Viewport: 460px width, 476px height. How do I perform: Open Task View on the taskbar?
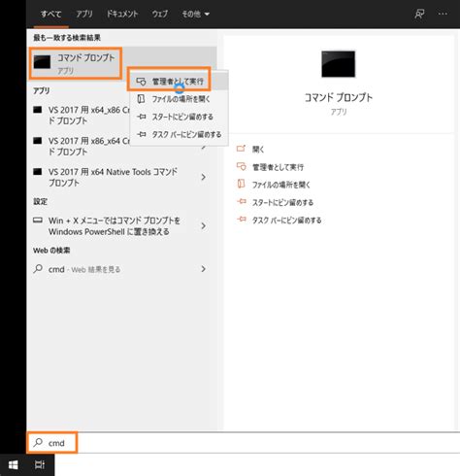[40, 465]
